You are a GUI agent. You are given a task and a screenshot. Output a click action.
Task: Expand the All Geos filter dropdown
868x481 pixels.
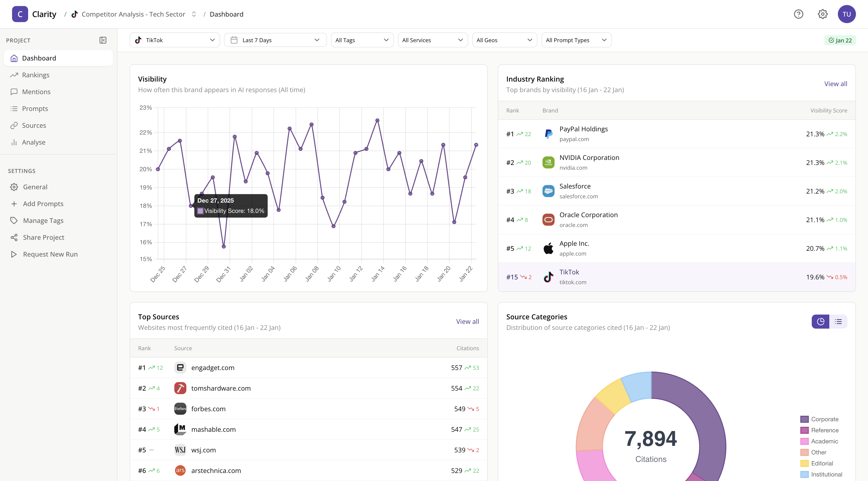[x=504, y=40]
